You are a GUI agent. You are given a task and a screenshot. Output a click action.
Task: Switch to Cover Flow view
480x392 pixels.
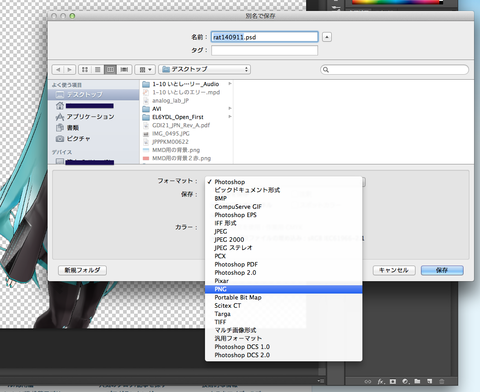click(124, 69)
